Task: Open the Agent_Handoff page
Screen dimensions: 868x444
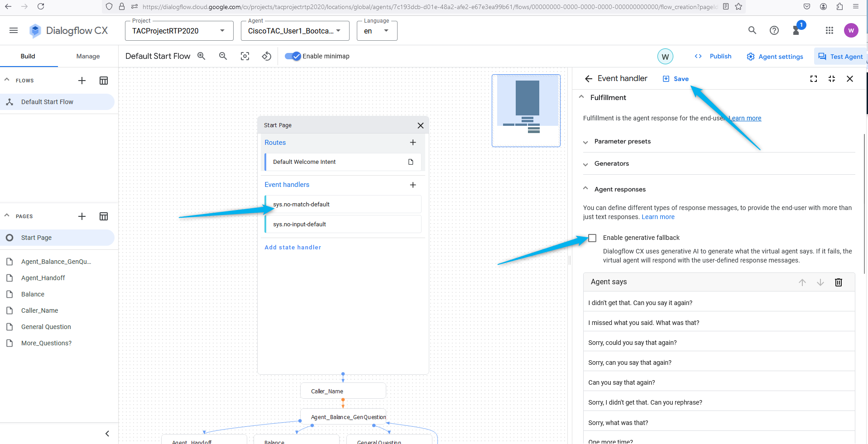Action: point(43,278)
